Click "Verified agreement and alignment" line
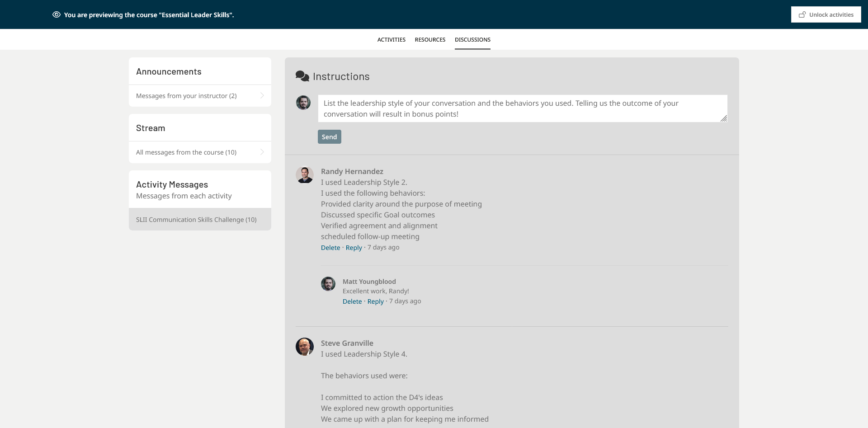Image resolution: width=868 pixels, height=428 pixels. 379,226
